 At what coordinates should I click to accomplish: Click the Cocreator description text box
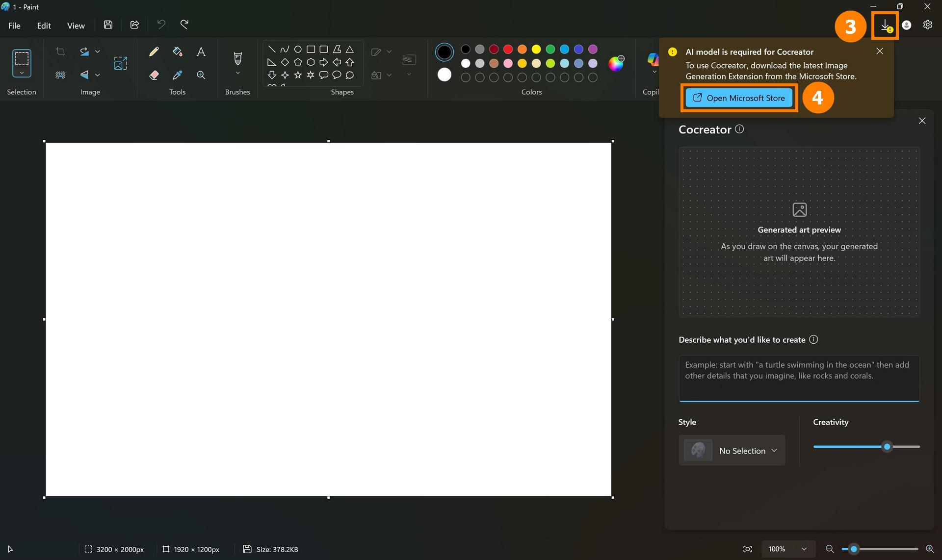tap(799, 378)
